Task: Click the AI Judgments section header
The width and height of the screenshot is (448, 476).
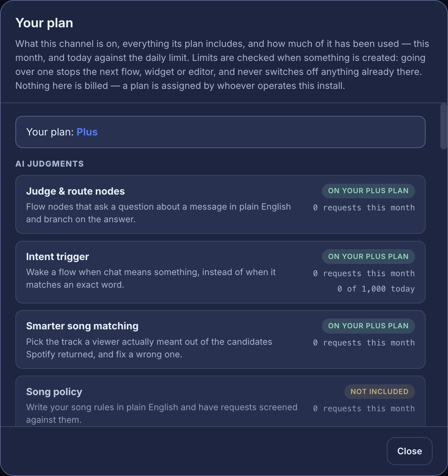Action: pos(50,164)
